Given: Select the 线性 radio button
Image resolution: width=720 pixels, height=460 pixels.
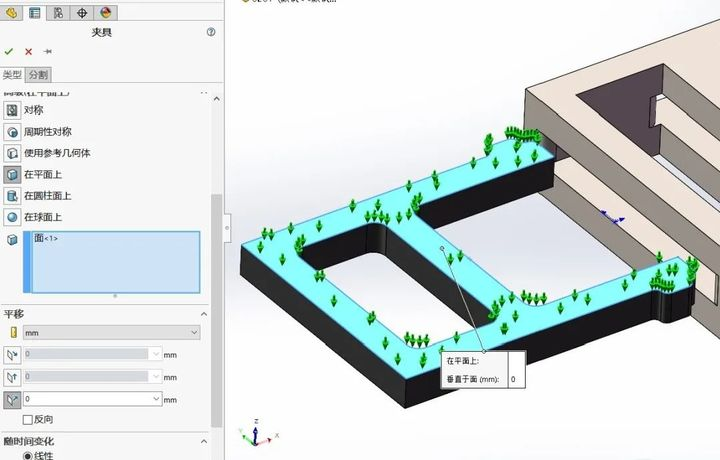Looking at the screenshot, I should click(27, 456).
